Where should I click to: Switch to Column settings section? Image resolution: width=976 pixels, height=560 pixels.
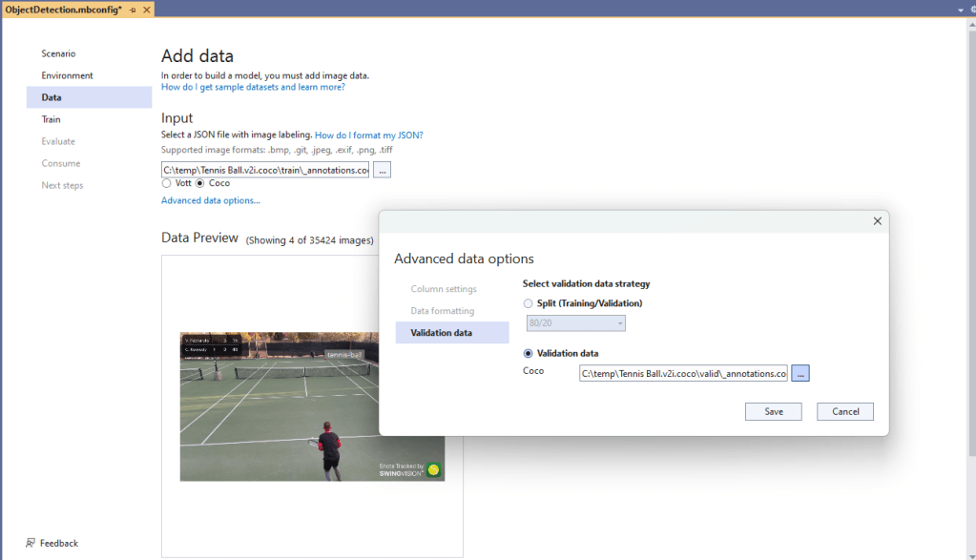444,289
